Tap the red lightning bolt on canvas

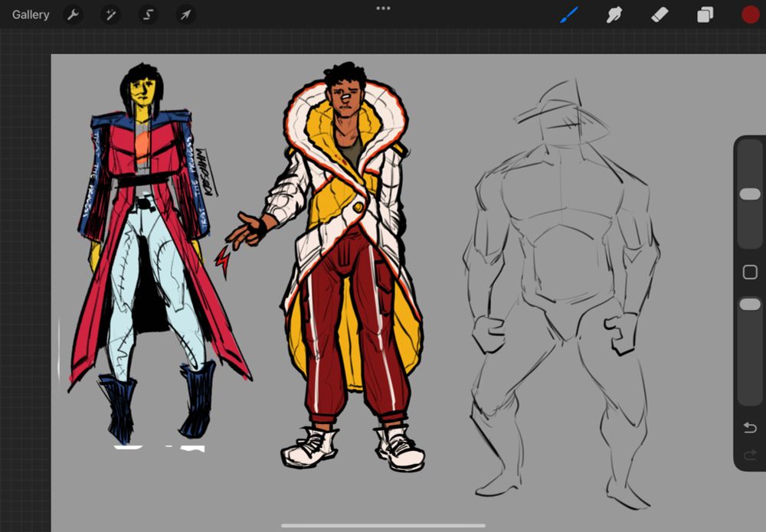(x=223, y=261)
